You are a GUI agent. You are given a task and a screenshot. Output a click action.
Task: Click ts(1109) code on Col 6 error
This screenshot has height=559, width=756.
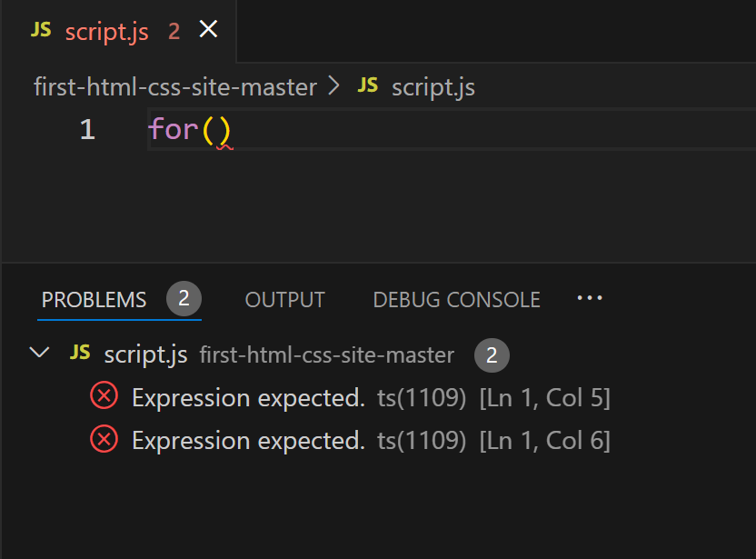click(x=422, y=440)
